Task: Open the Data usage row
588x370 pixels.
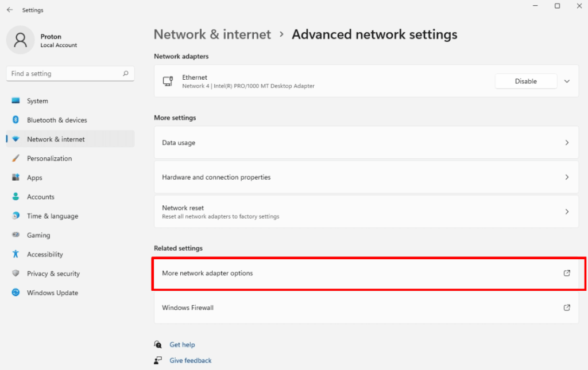Action: [x=365, y=143]
